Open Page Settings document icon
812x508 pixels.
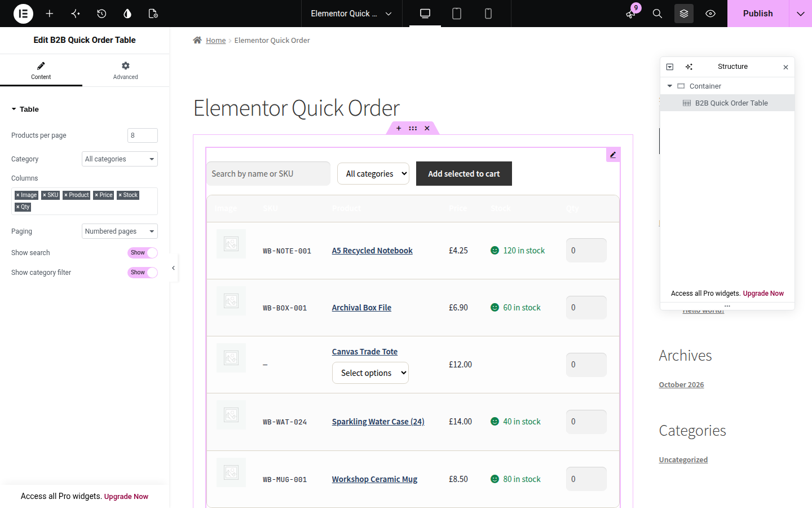tap(153, 14)
